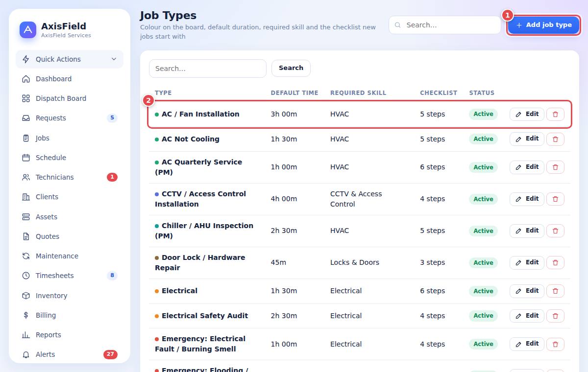Click the Search button above the table

(291, 68)
